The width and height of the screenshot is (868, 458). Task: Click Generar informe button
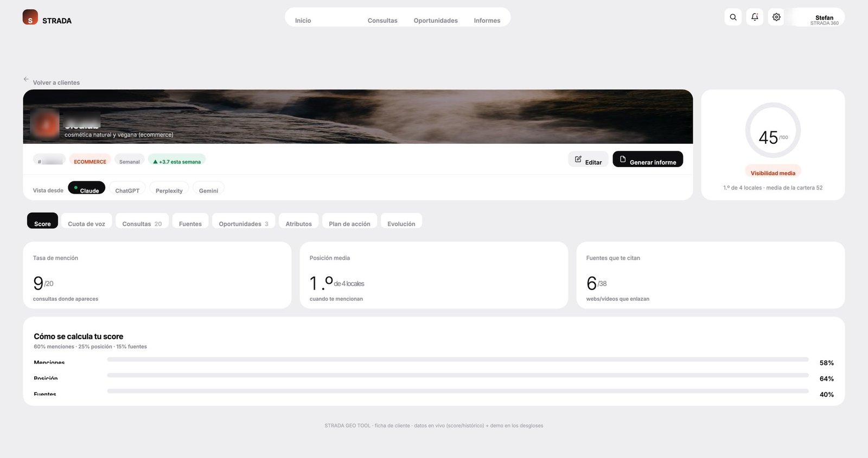pyautogui.click(x=648, y=160)
